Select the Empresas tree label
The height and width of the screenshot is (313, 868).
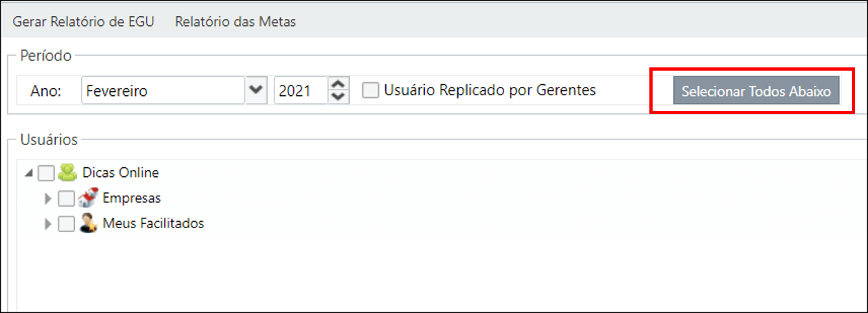[132, 198]
